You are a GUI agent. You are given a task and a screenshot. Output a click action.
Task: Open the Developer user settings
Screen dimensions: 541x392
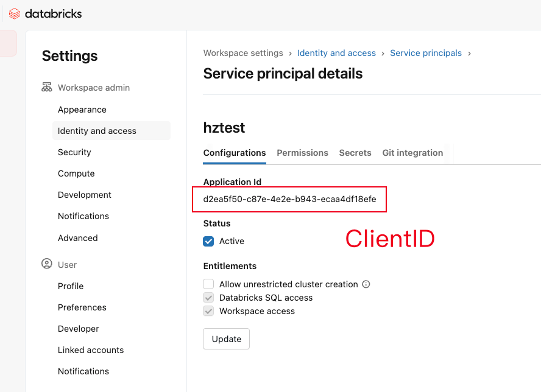click(79, 329)
